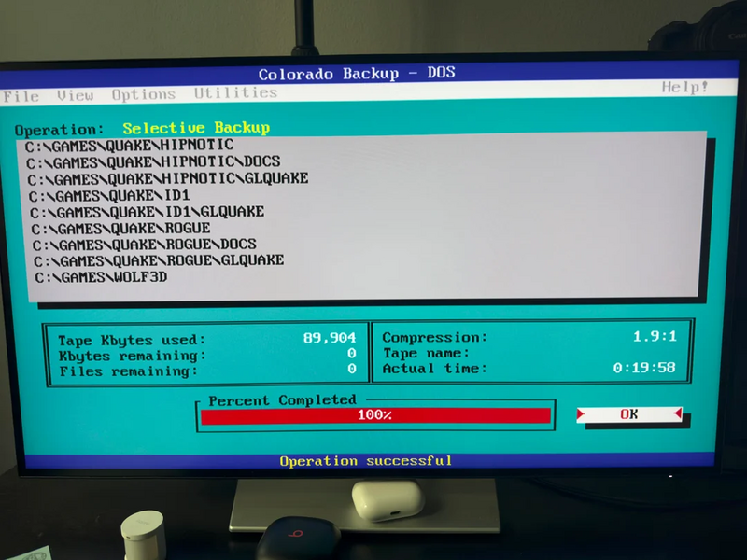Click the Colorado Backup - DOS title
Image resolution: width=747 pixels, height=560 pixels.
pyautogui.click(x=357, y=74)
